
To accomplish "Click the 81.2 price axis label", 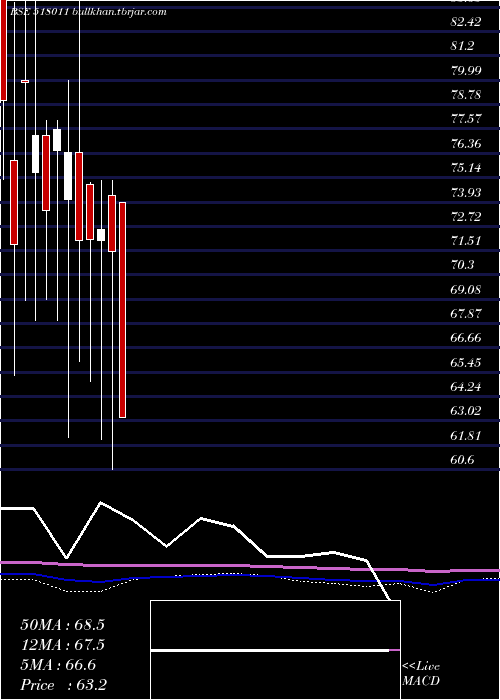I will 462,46.
